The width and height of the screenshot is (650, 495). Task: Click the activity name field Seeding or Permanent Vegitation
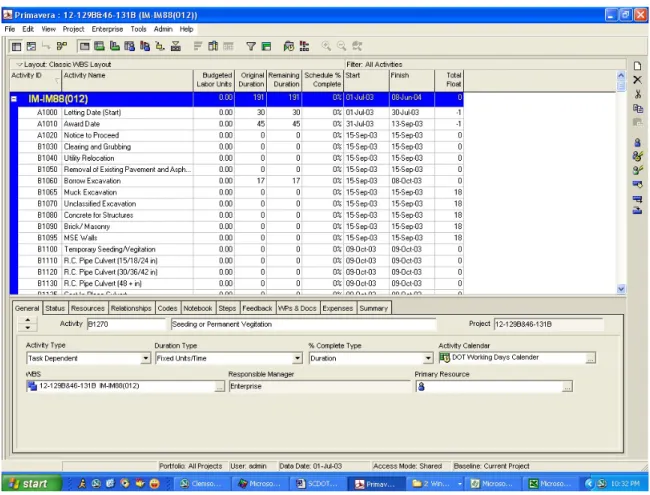point(303,324)
